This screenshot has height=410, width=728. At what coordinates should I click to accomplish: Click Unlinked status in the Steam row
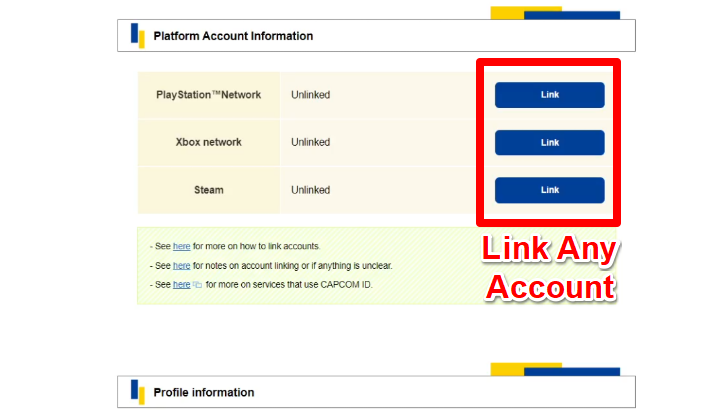pos(310,189)
